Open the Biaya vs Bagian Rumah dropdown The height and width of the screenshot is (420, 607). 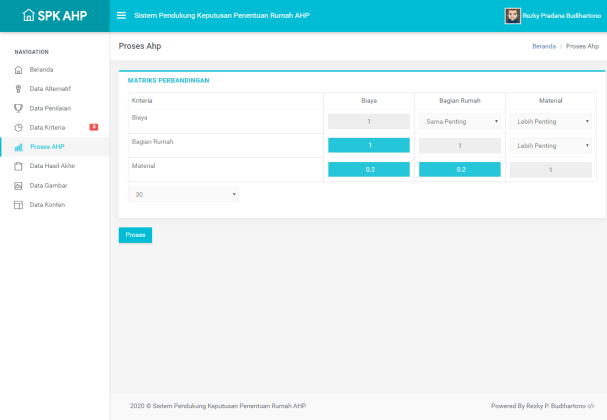click(x=460, y=122)
